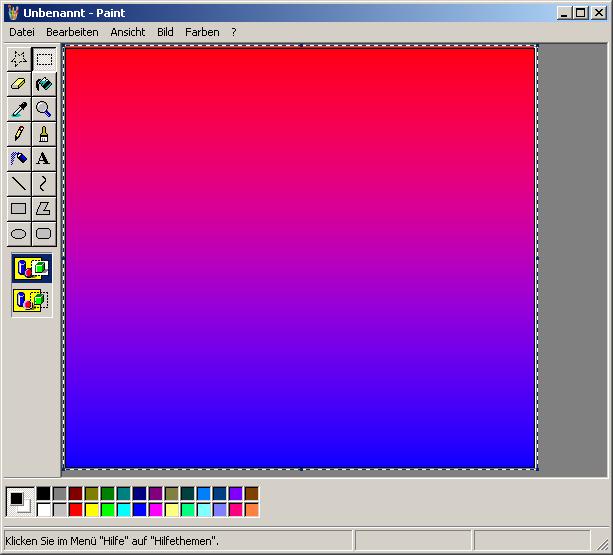Choose the red swatch from the palette
Image resolution: width=613 pixels, height=555 pixels.
[x=76, y=510]
